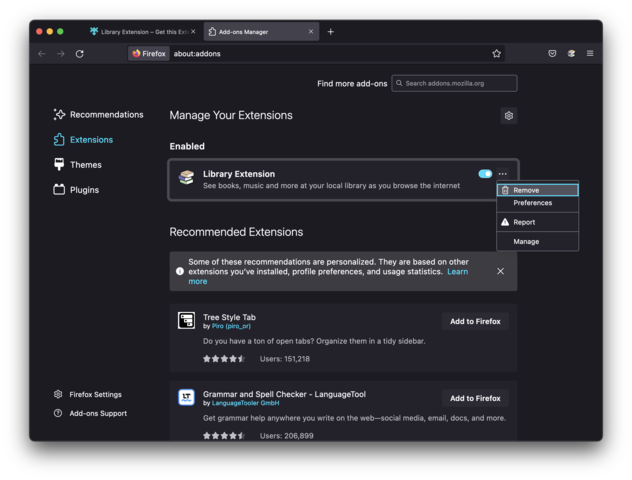
Task: Open Plugins in the sidebar
Action: (76, 189)
